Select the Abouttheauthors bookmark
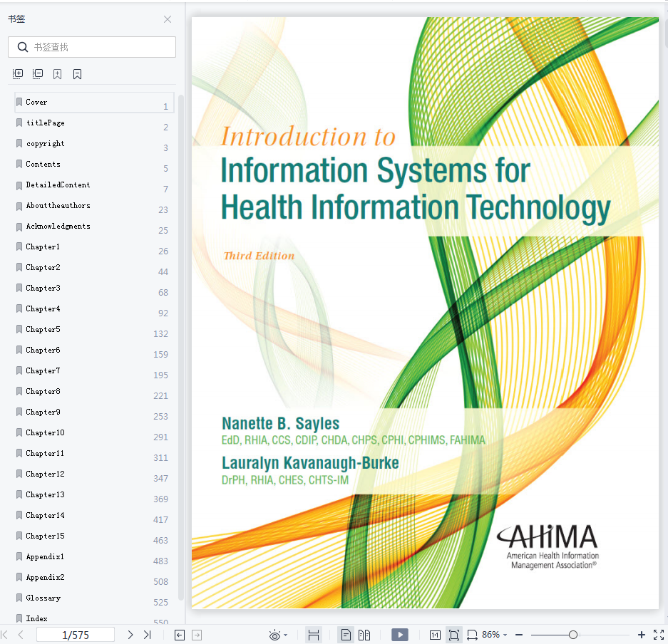 pos(94,206)
